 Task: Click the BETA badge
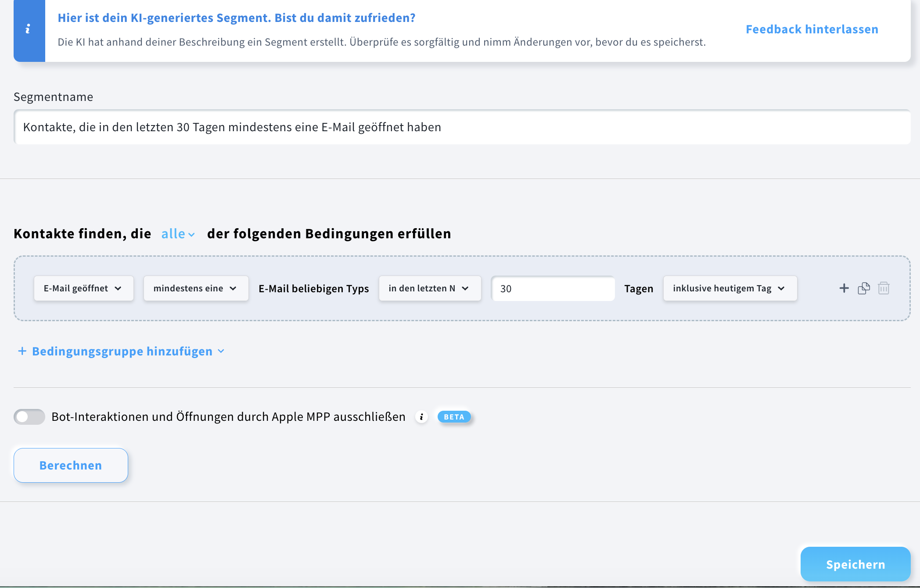pos(454,417)
